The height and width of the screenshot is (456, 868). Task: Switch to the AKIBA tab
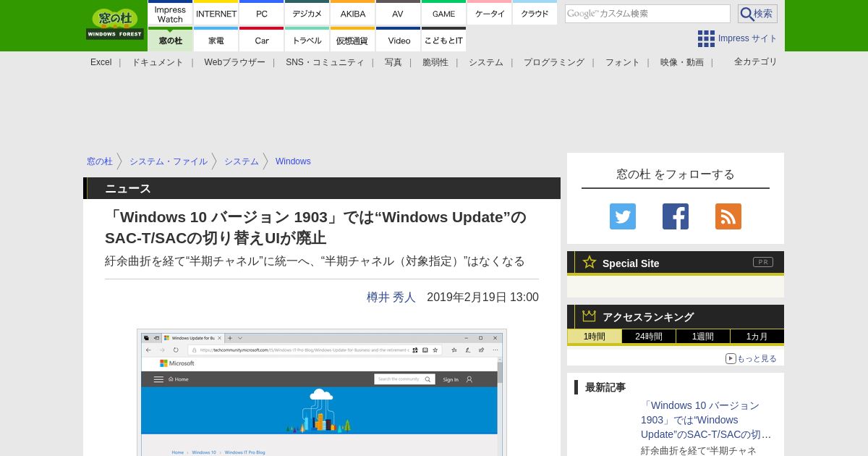coord(353,14)
